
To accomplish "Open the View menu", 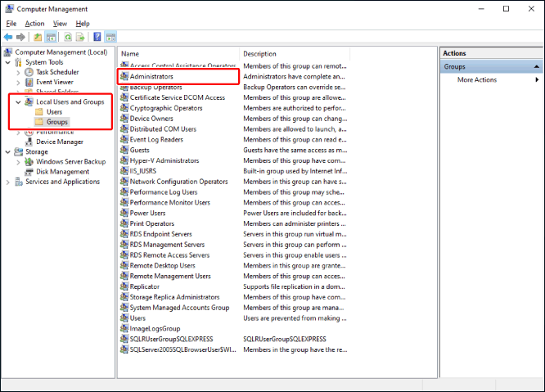I will [60, 24].
